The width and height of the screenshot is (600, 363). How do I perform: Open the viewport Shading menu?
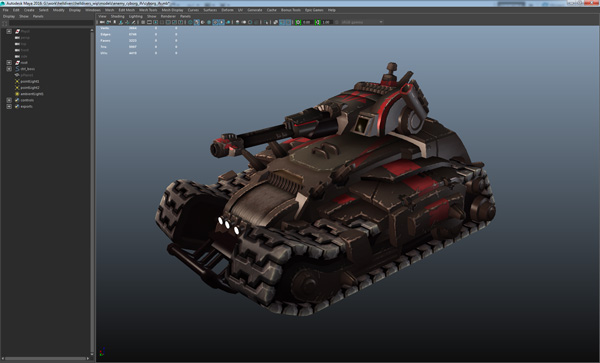coord(117,16)
